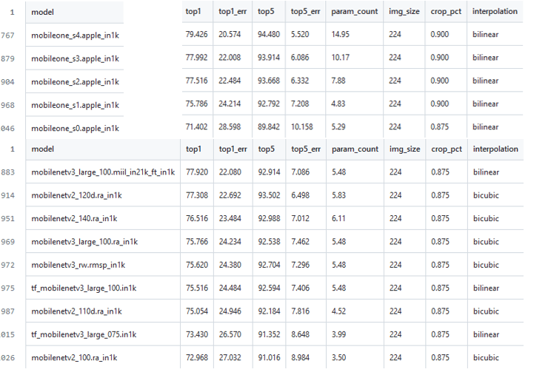Click crop_pct 0.900 in the mobileone_s3 row

pos(440,57)
